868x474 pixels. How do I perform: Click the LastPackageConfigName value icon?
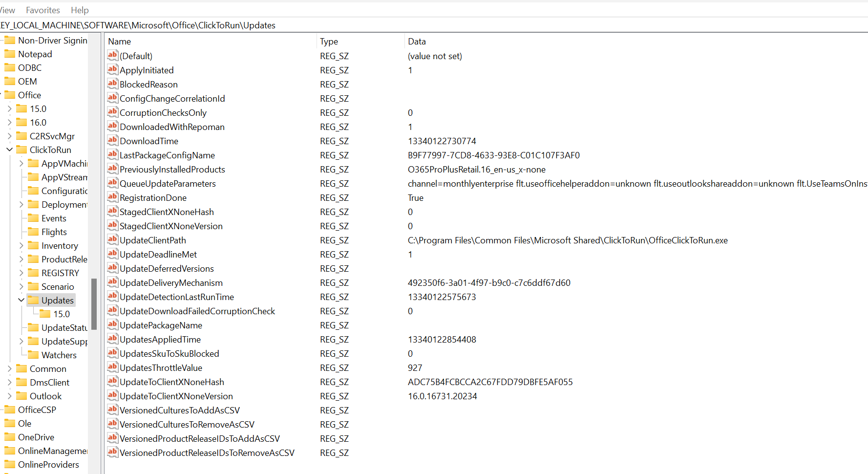113,154
